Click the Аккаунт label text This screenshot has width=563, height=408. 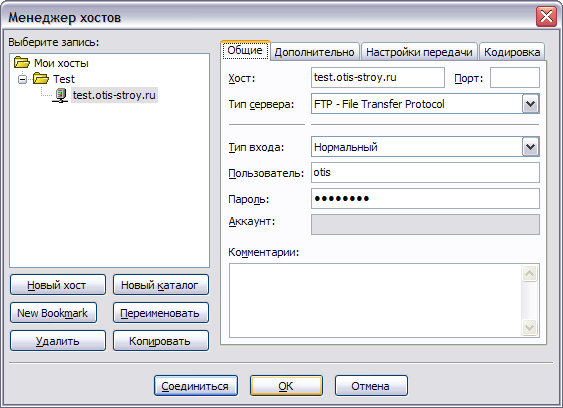252,221
